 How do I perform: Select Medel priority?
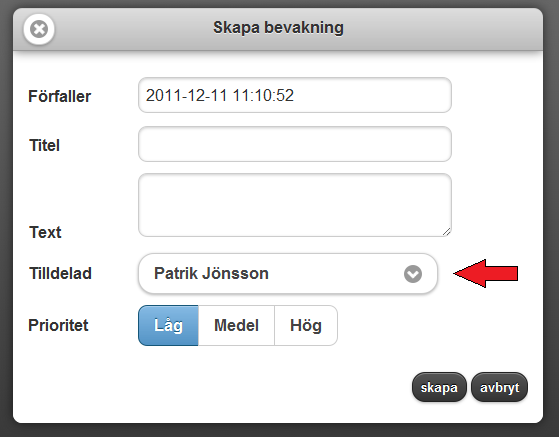pos(236,325)
